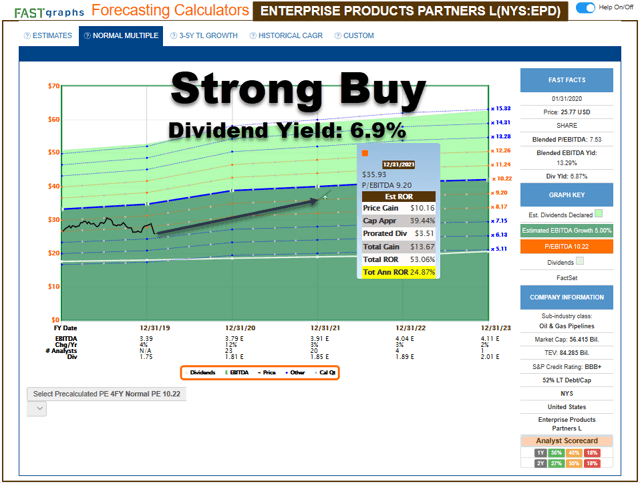This screenshot has width=640, height=484.
Task: Click red 18% box in 2Y row
Action: click(592, 463)
